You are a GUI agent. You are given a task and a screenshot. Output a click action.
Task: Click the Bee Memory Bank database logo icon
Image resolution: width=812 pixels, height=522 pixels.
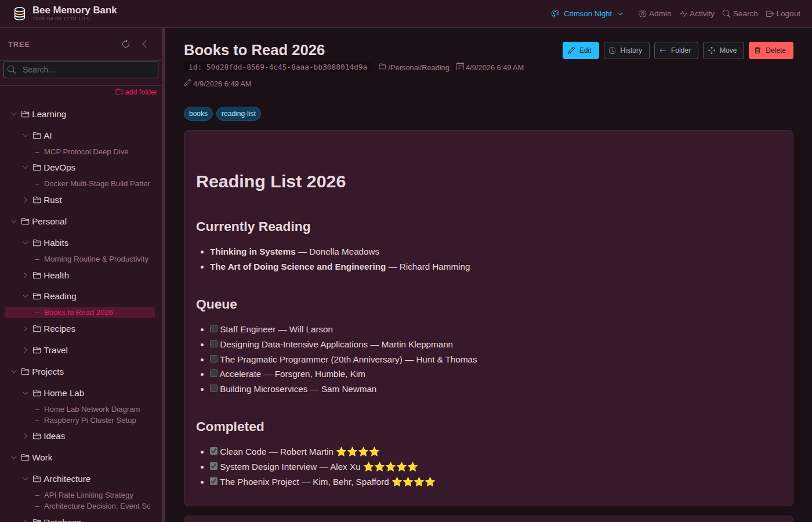pyautogui.click(x=20, y=14)
